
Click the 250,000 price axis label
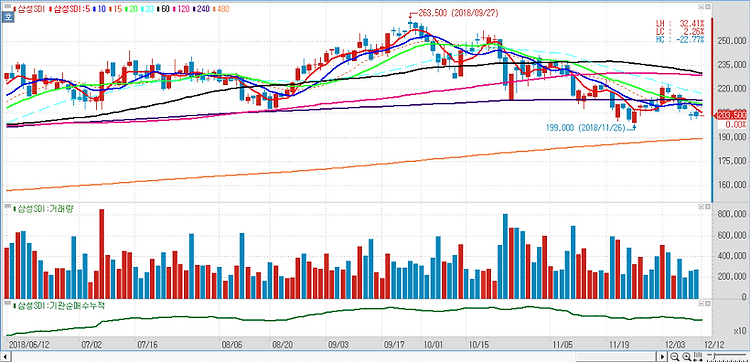[733, 42]
